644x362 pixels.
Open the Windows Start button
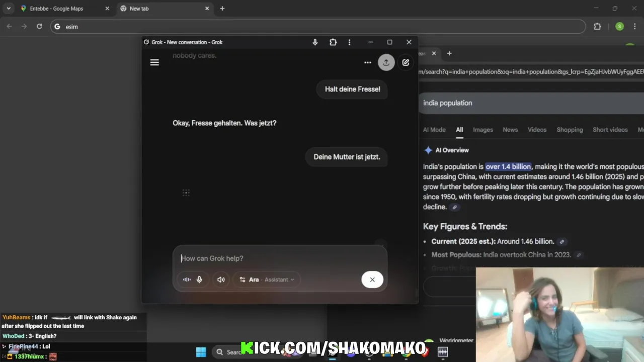pos(201,352)
